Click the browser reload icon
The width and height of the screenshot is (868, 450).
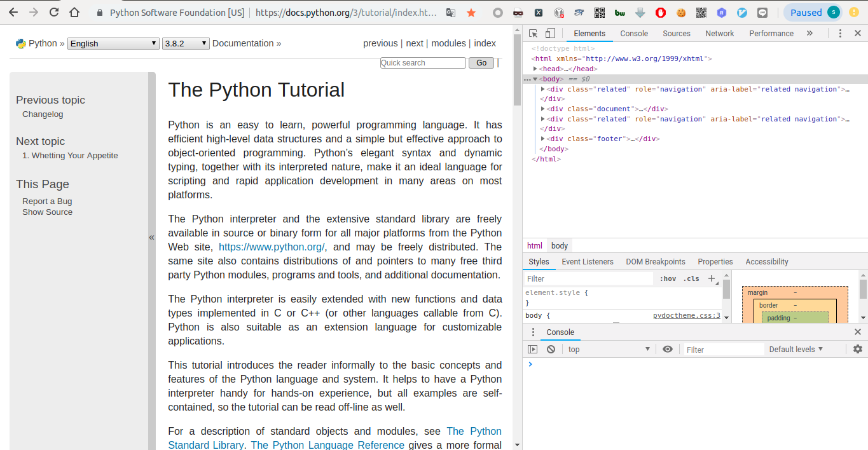coord(53,11)
